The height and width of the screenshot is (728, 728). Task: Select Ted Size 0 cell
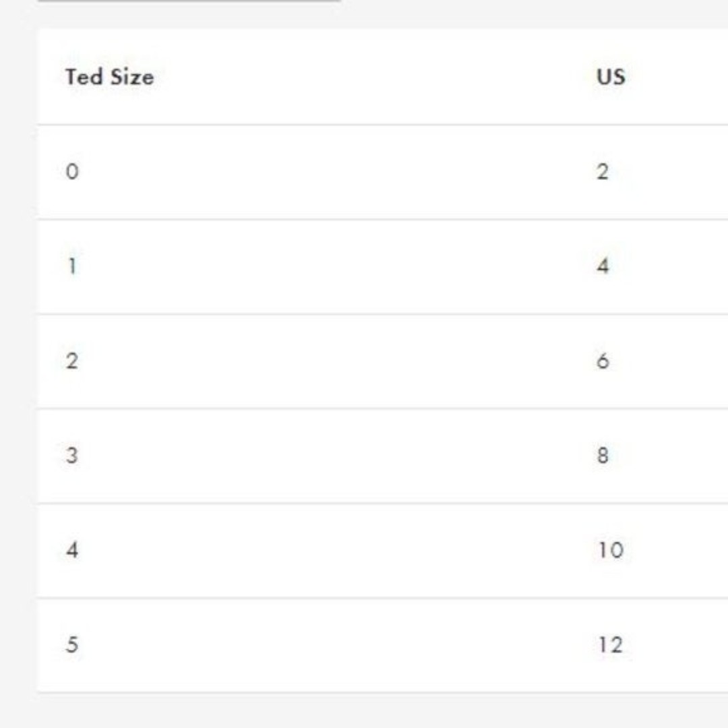[x=72, y=172]
